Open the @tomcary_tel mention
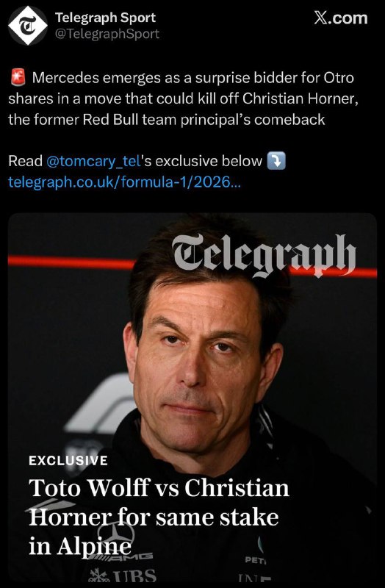 pyautogui.click(x=94, y=161)
